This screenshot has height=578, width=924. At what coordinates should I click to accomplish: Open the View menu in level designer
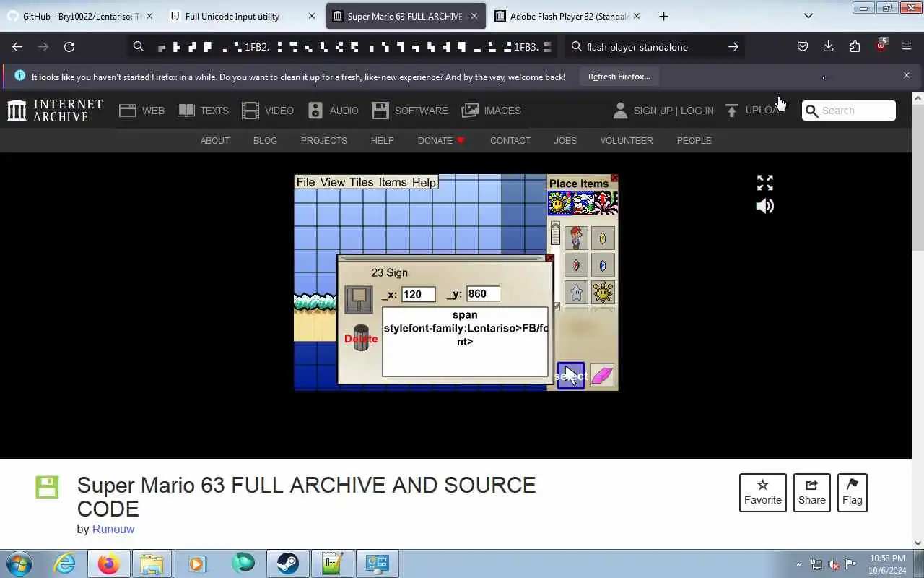click(x=332, y=182)
